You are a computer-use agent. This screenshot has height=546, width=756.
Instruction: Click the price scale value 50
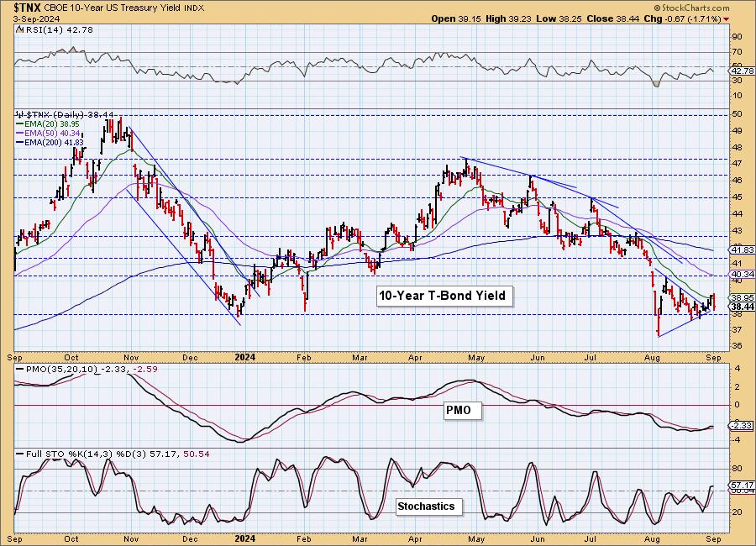[737, 114]
